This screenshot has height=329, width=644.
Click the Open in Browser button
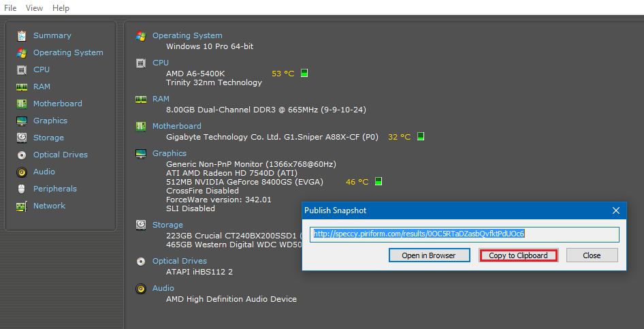(429, 255)
